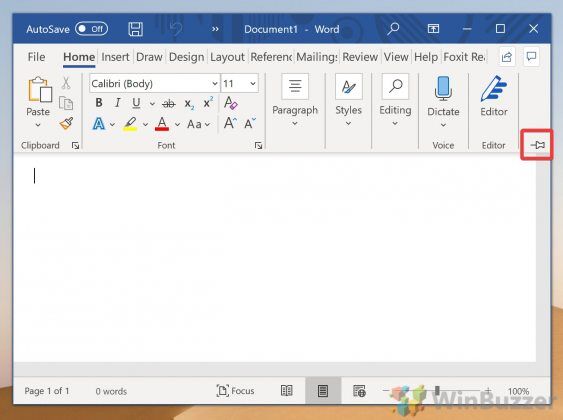Open the View tab
The height and width of the screenshot is (420, 563).
(x=396, y=57)
